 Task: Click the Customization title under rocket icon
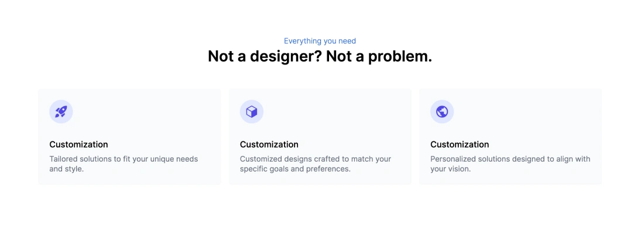78,145
